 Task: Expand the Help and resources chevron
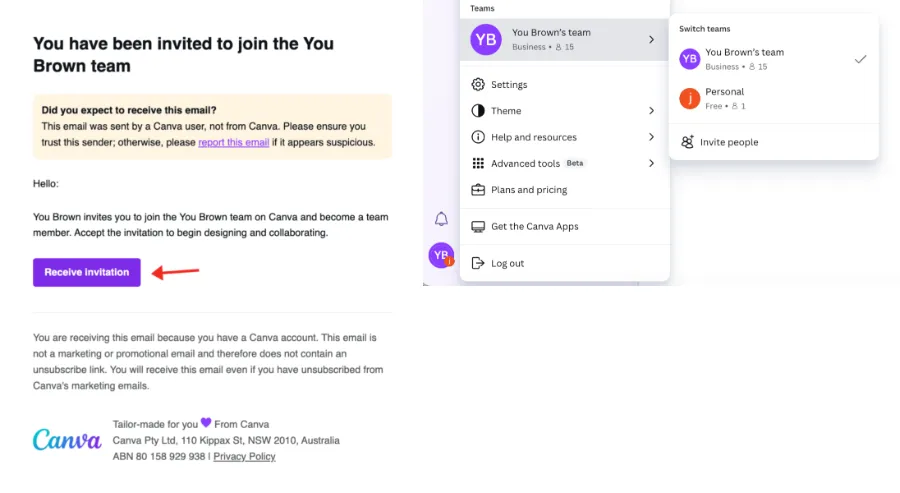click(x=651, y=137)
